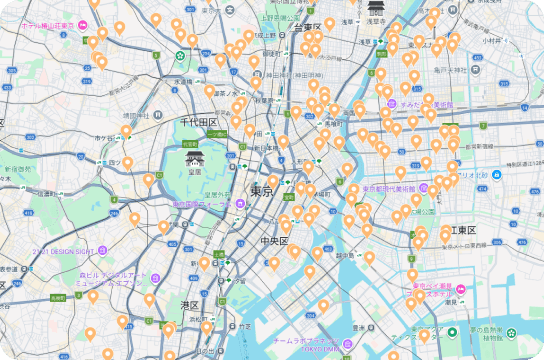The height and width of the screenshot is (360, 544).
Task: Select the 神田神社 shrine icon
Action: (257, 74)
